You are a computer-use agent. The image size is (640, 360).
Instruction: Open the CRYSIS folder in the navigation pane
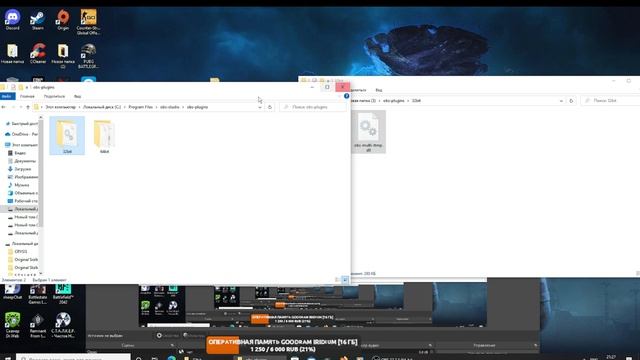pos(18,251)
